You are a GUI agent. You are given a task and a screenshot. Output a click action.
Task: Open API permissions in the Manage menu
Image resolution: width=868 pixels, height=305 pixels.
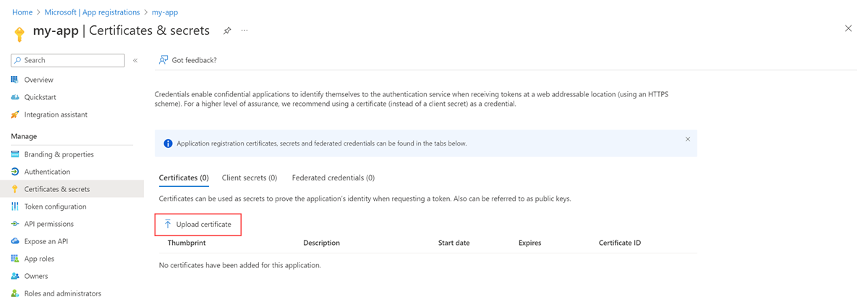click(x=49, y=224)
